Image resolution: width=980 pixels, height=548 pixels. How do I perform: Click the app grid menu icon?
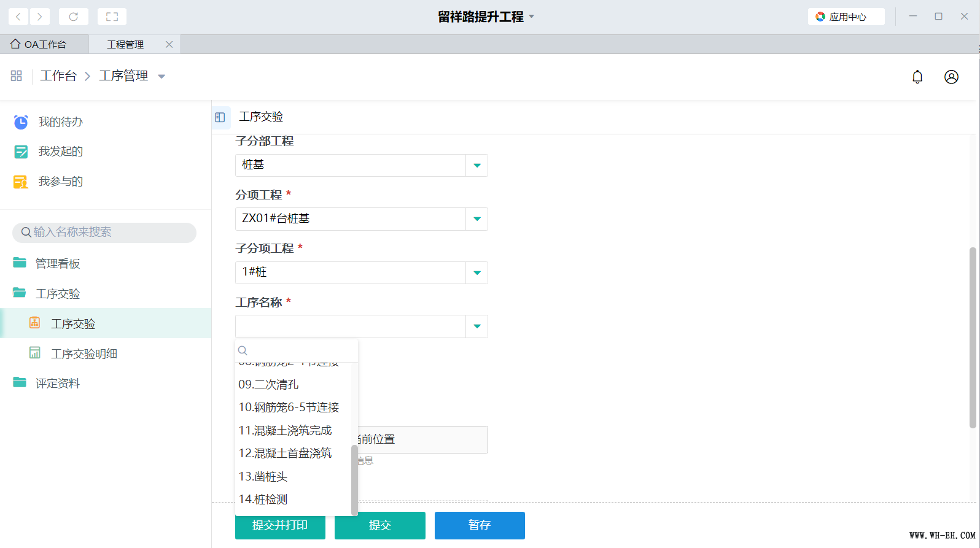point(17,75)
